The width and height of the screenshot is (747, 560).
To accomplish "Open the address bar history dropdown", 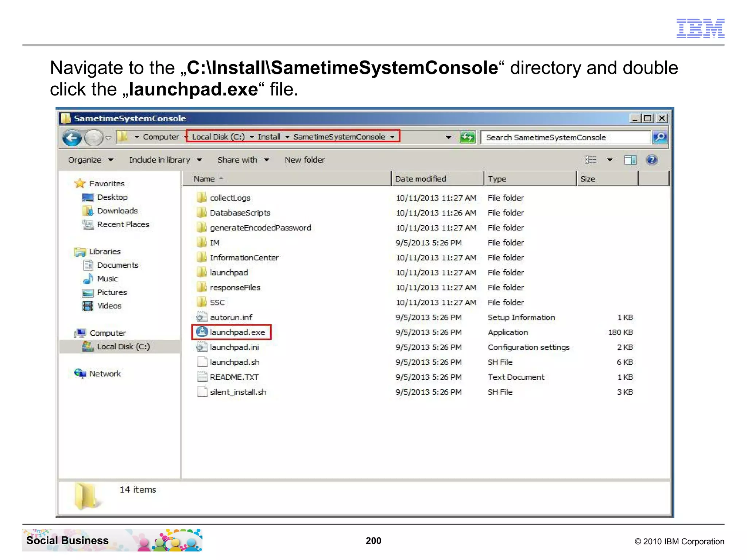I will pyautogui.click(x=449, y=137).
